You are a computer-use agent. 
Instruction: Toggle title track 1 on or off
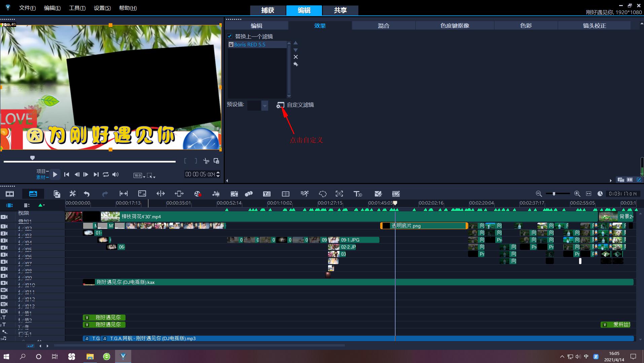point(3,317)
